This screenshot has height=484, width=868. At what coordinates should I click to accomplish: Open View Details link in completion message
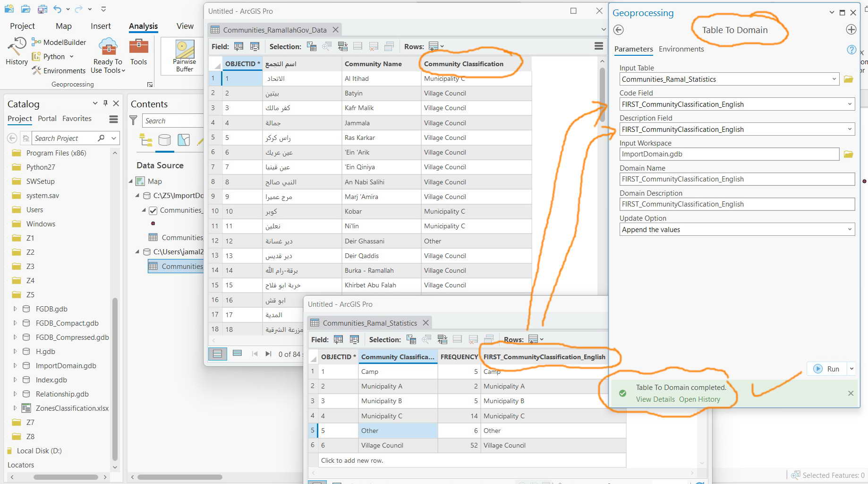655,399
